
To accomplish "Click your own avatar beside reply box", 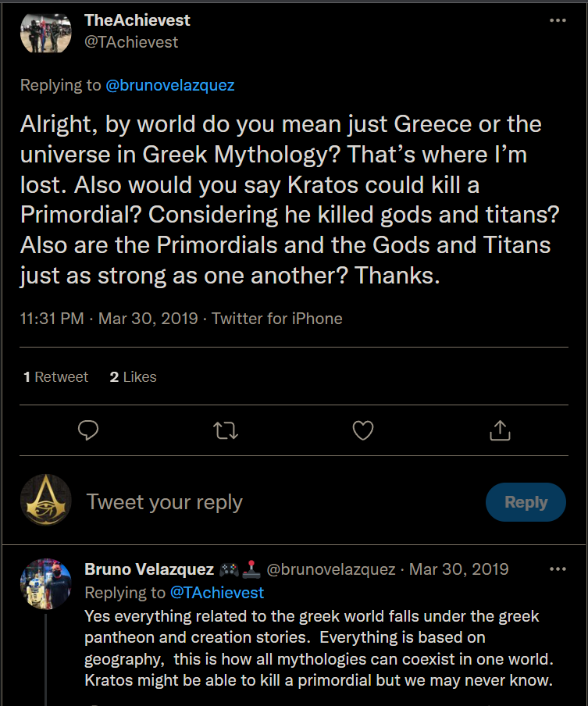I will click(46, 501).
